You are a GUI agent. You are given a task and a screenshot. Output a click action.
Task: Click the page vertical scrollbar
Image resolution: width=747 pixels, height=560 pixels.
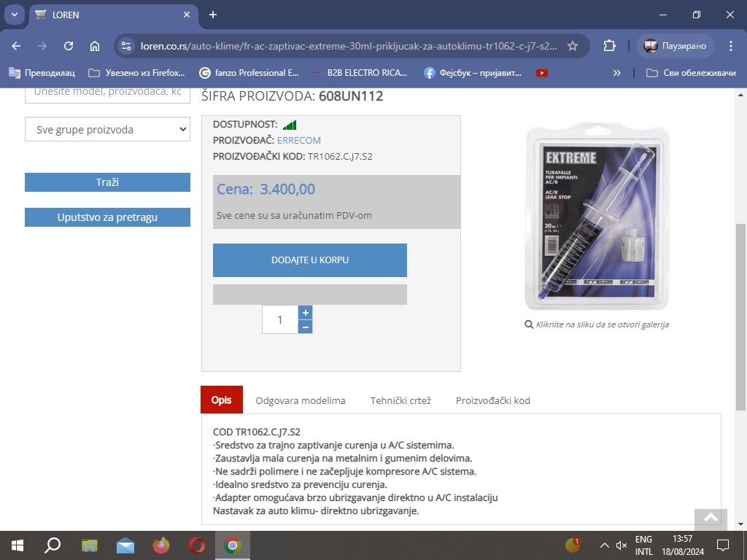tap(740, 314)
